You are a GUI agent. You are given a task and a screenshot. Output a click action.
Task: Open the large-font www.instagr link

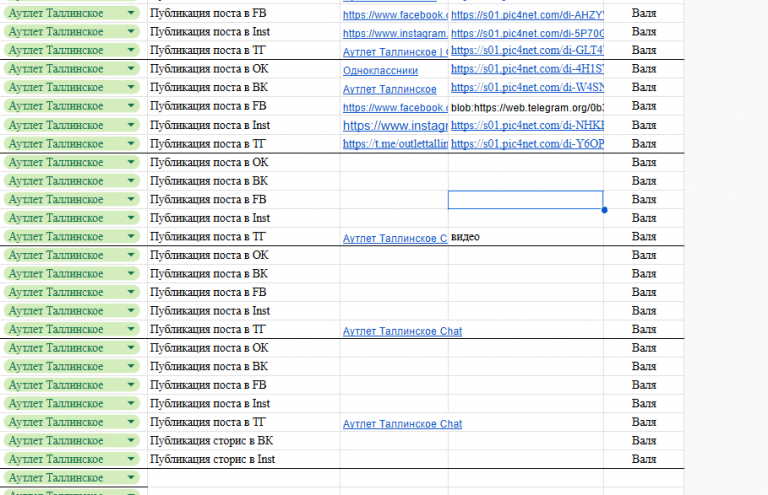click(395, 126)
